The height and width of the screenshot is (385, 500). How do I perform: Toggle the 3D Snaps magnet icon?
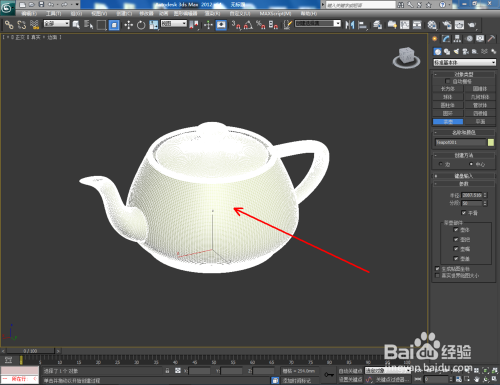click(x=236, y=25)
